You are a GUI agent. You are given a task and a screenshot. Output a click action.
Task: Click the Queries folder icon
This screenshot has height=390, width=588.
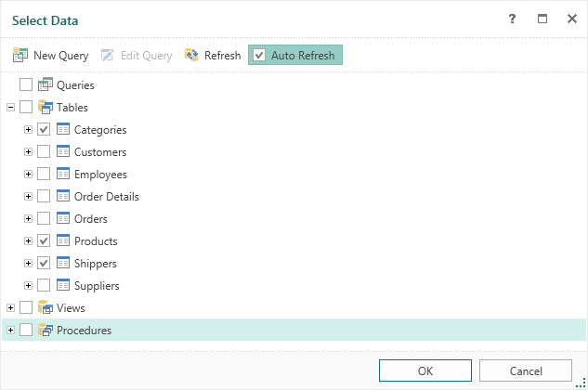pyautogui.click(x=45, y=85)
